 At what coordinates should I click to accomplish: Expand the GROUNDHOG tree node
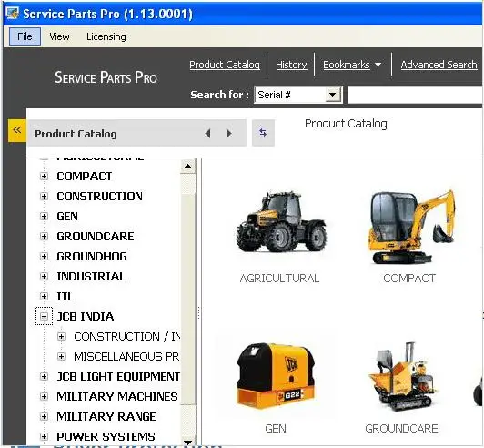(45, 257)
